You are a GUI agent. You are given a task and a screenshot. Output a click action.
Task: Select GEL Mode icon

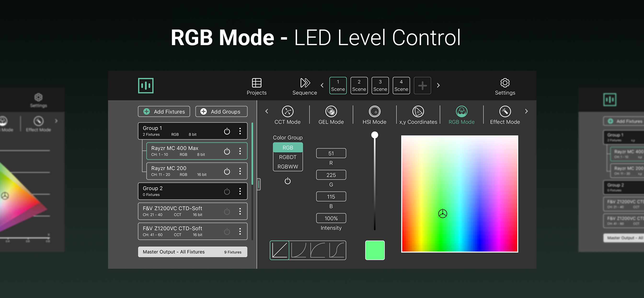[331, 111]
